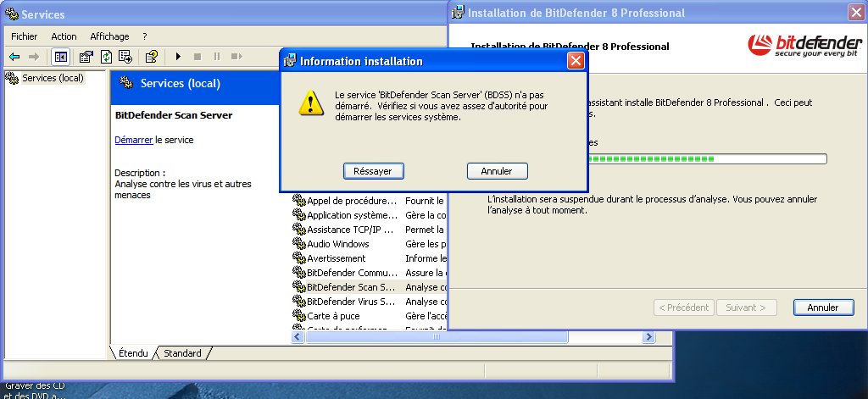Click the Stop service square icon
This screenshot has width=868, height=399.
coord(197,57)
